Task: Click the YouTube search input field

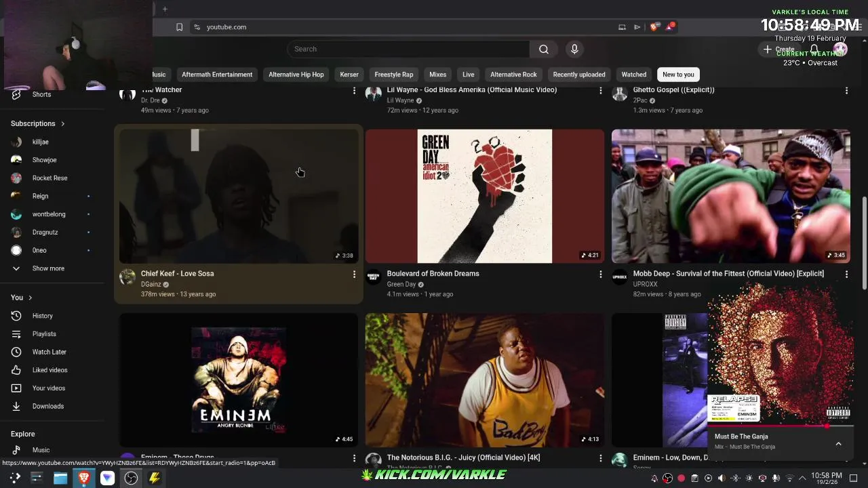Action: [408, 49]
